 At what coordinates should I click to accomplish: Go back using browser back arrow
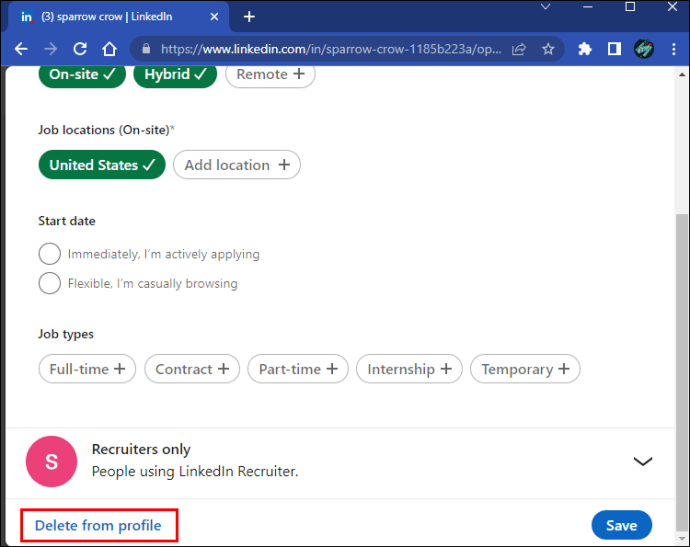(x=21, y=49)
